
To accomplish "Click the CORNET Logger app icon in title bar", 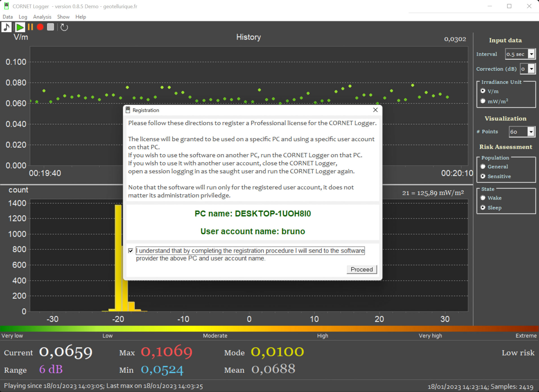I will 6,6.
